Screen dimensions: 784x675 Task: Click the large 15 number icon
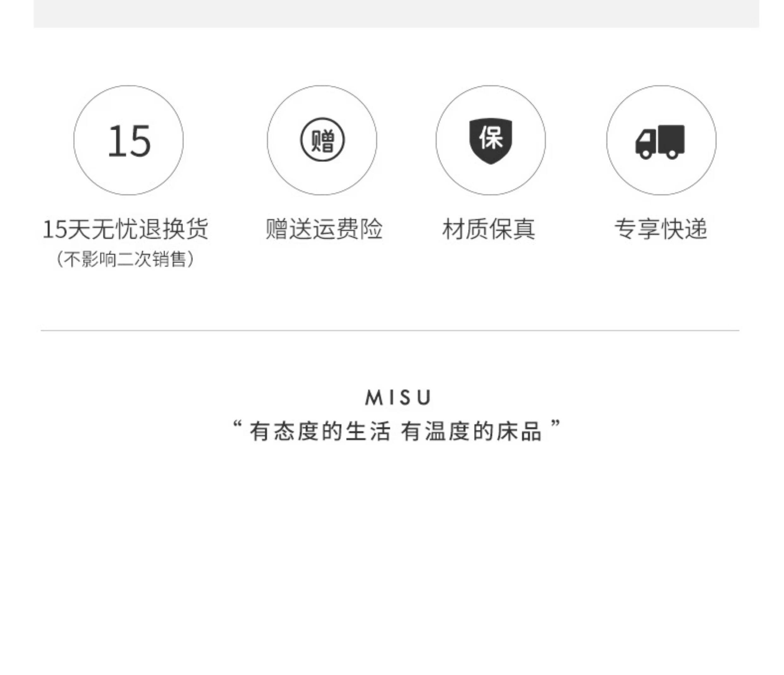tap(129, 141)
